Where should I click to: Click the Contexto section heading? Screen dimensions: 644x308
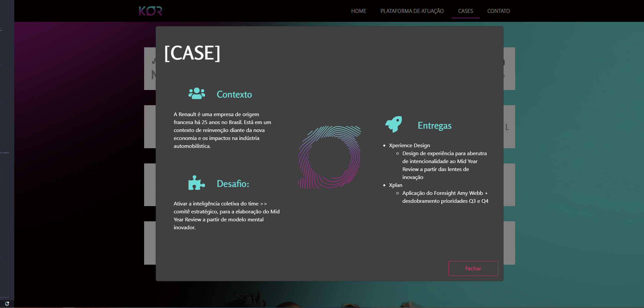point(234,95)
